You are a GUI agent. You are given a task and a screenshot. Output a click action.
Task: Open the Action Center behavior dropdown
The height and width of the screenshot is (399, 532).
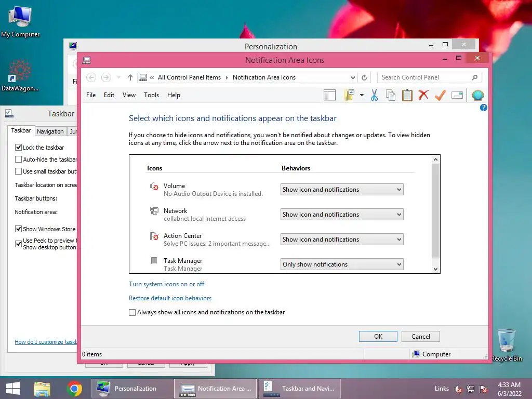pos(342,239)
